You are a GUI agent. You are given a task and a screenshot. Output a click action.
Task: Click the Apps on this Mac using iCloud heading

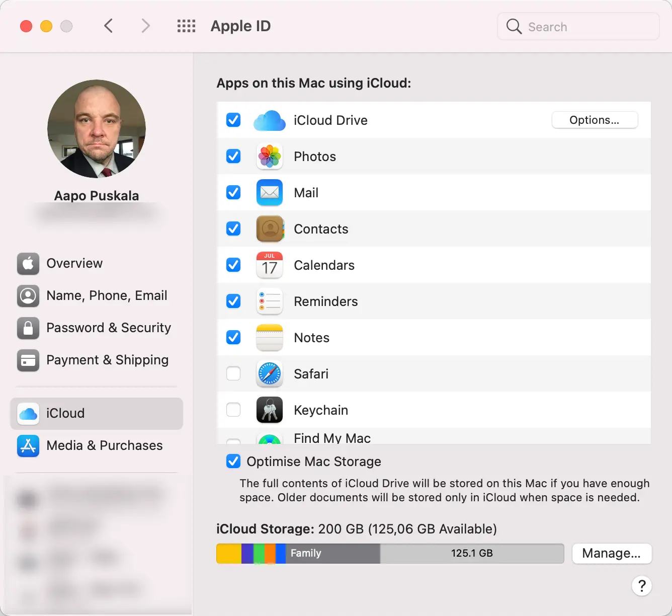[314, 83]
